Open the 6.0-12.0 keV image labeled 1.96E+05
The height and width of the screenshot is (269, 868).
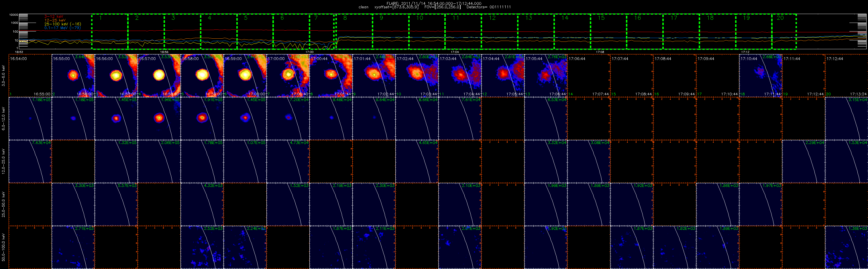pos(159,118)
